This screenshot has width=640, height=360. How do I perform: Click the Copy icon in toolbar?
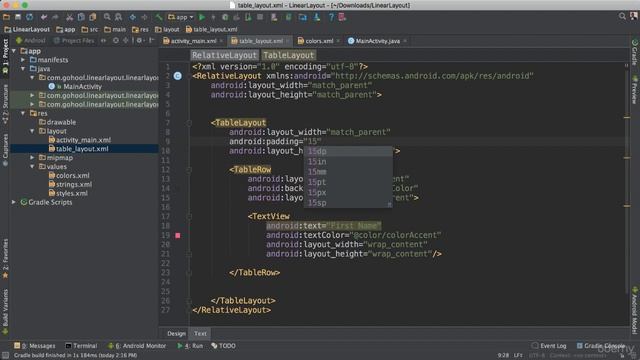81,17
